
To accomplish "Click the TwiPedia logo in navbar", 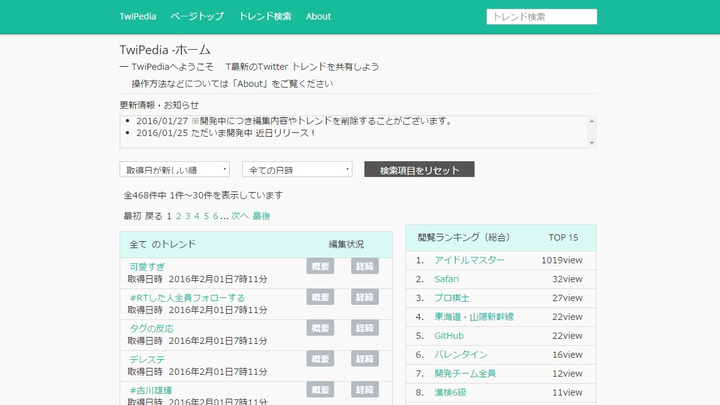I will (x=138, y=17).
